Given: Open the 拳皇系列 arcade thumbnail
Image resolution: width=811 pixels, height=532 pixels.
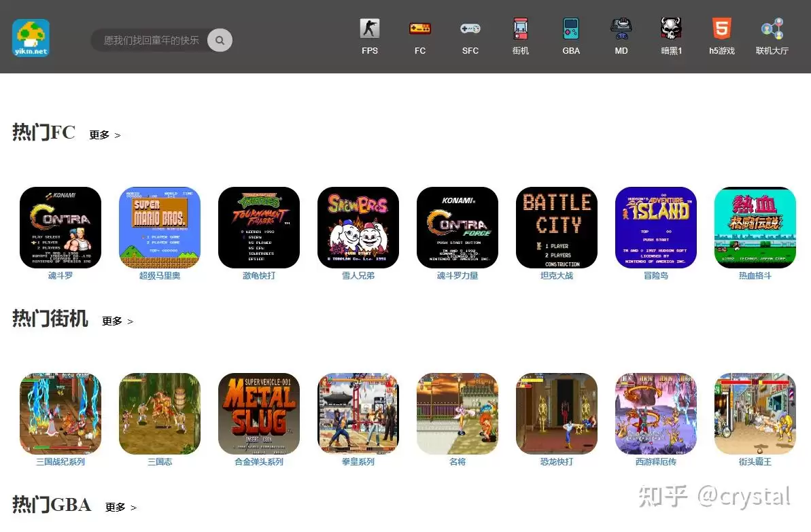Looking at the screenshot, I should pyautogui.click(x=358, y=414).
